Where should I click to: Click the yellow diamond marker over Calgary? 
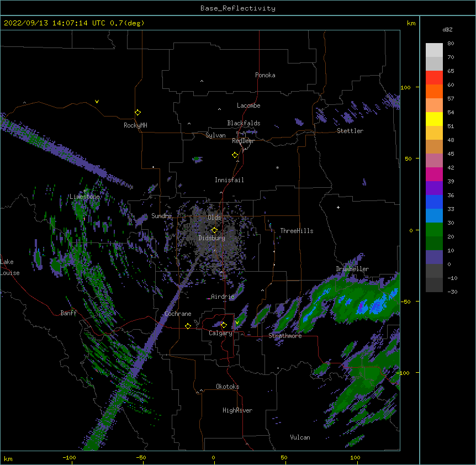point(224,325)
